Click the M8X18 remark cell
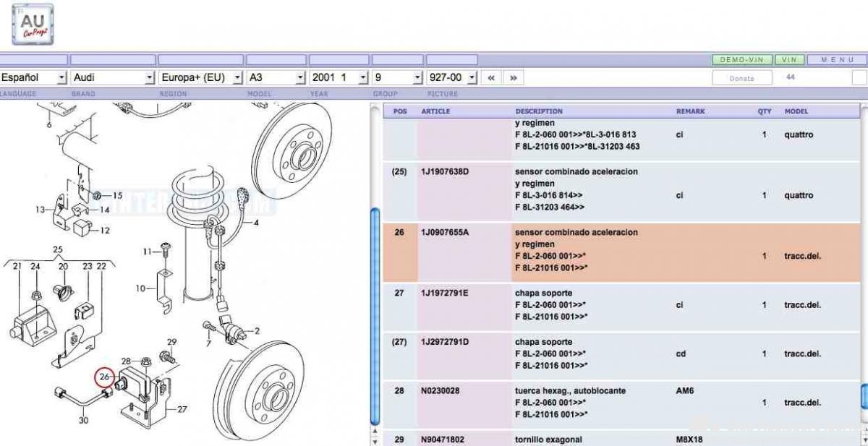This screenshot has width=868, height=446. (689, 439)
